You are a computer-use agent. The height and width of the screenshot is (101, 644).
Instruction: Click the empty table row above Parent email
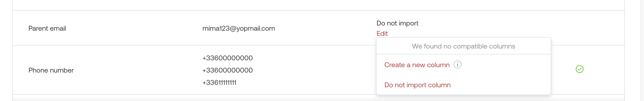pos(318,5)
